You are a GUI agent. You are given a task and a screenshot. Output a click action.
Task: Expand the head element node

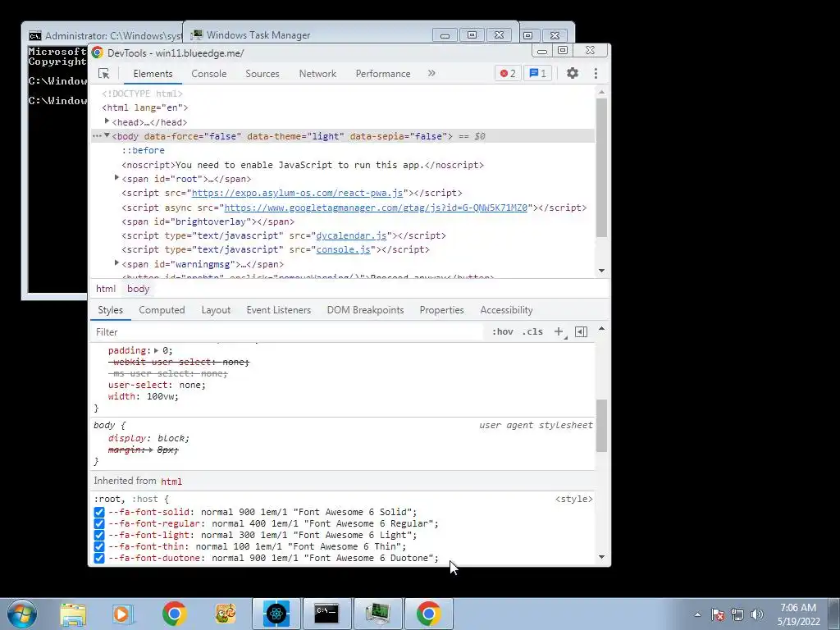point(107,121)
